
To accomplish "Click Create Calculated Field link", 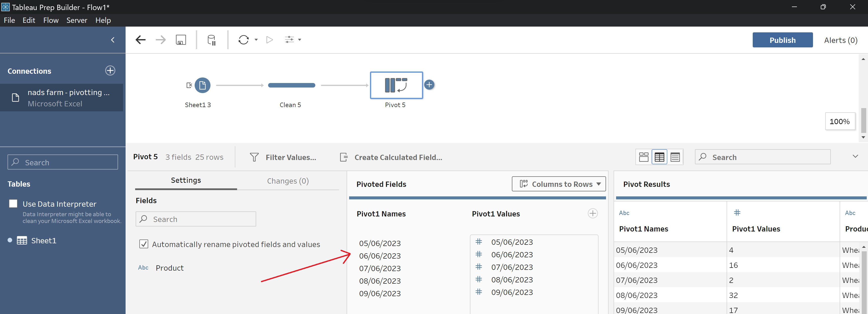I will point(398,157).
